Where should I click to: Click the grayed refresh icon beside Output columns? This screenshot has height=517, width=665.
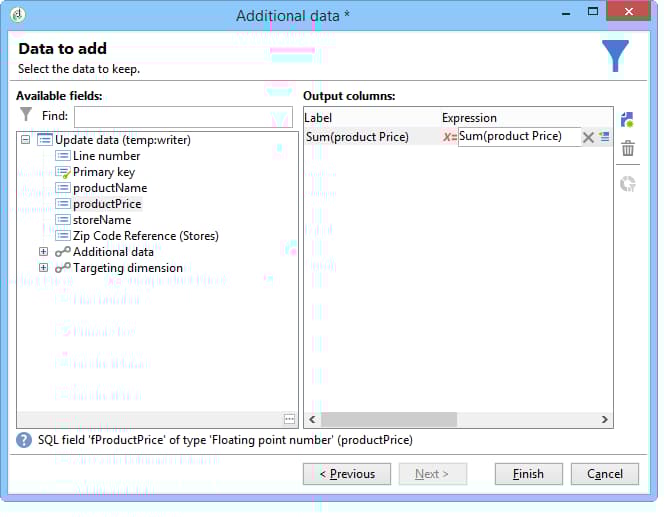[628, 184]
